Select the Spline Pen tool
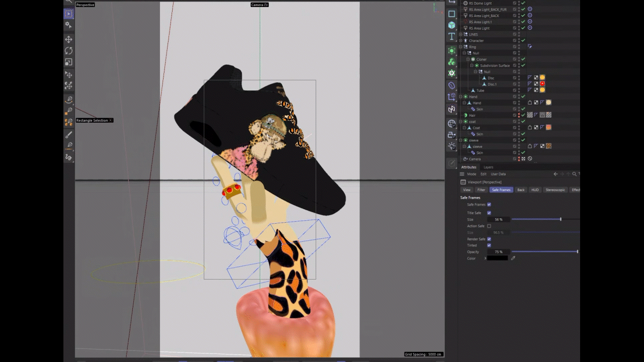This screenshot has width=644, height=362. coord(68,100)
